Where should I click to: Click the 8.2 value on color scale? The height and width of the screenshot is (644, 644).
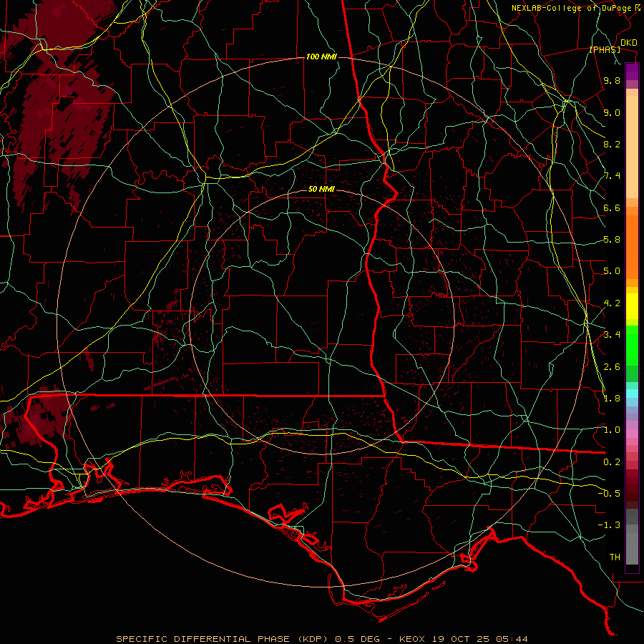click(612, 144)
